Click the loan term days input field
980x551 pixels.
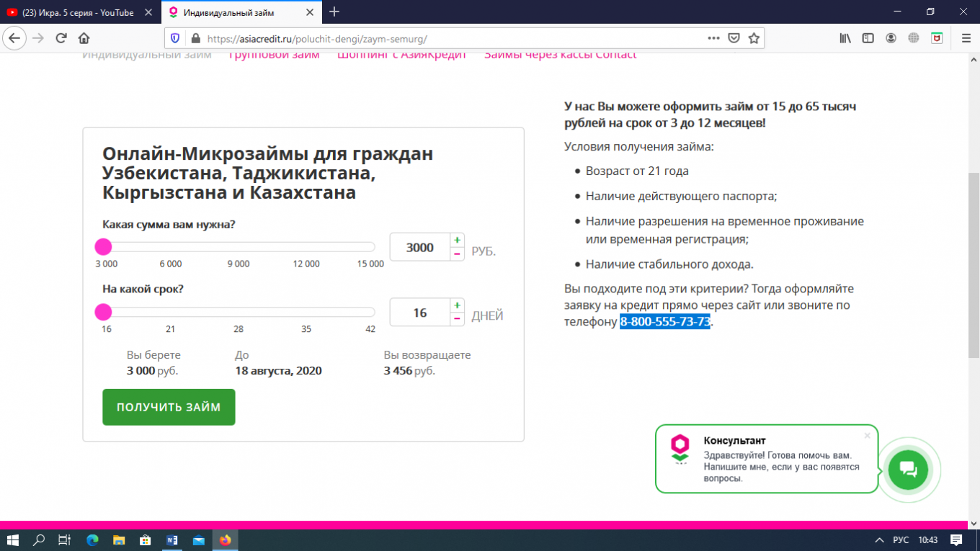point(419,313)
